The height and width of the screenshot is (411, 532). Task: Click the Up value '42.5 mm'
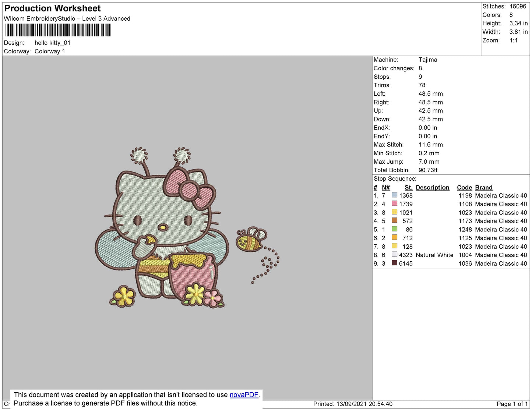point(431,110)
